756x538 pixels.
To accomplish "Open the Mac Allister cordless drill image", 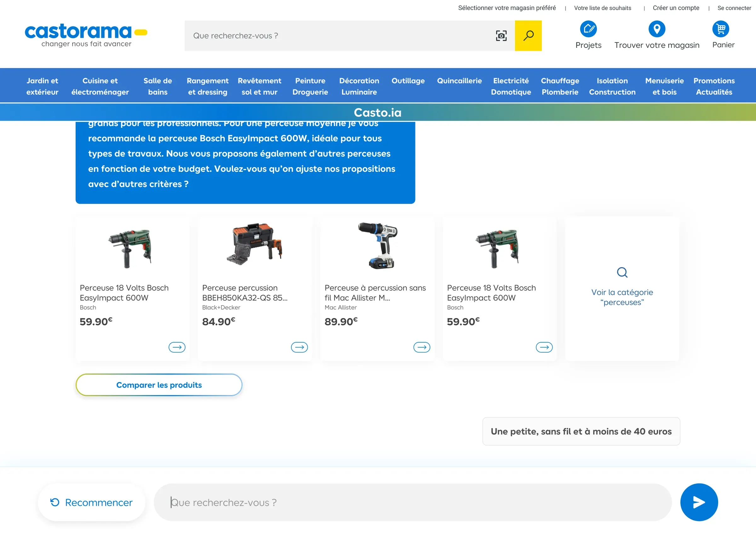I will point(378,245).
